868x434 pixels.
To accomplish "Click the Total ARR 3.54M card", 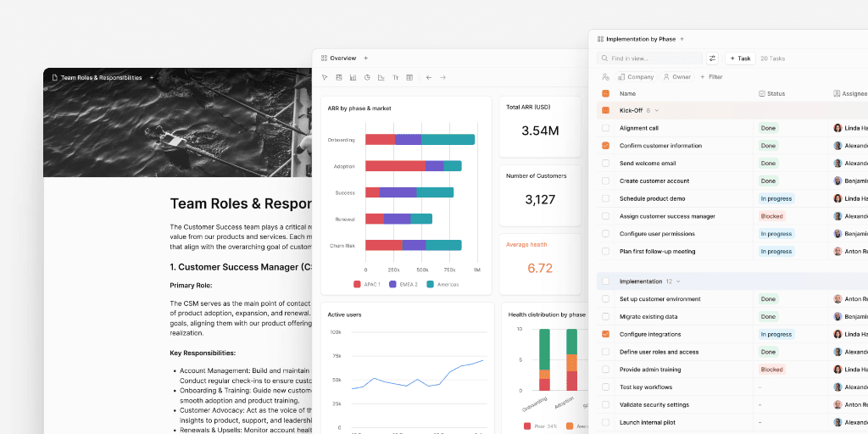I will (540, 127).
